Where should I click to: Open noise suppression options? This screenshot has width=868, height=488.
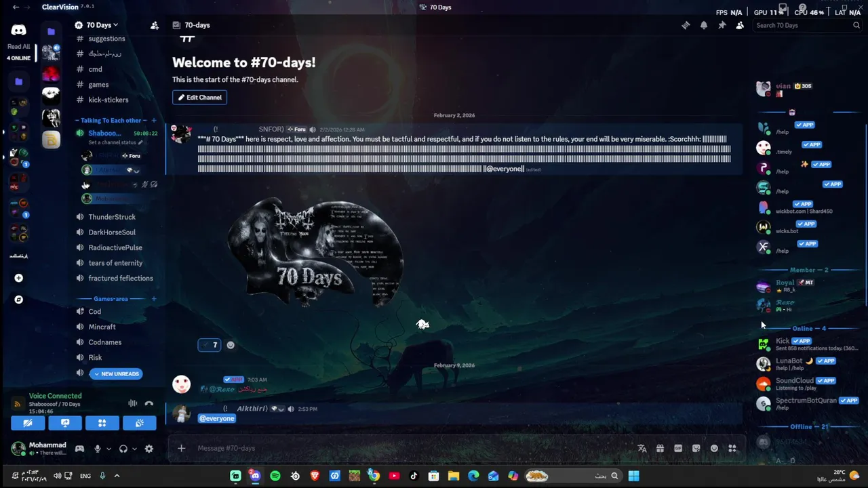tap(133, 403)
